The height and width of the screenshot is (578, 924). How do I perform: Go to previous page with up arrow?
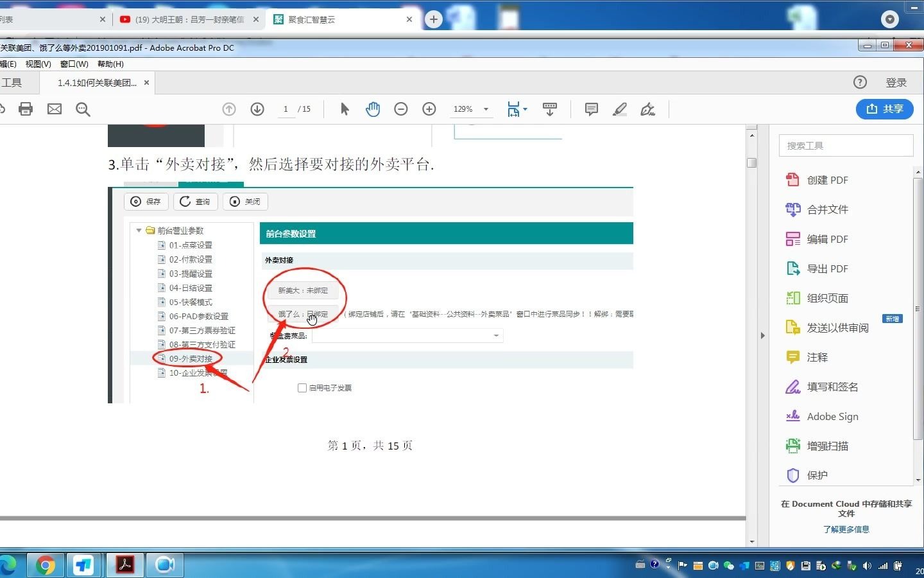click(x=229, y=109)
